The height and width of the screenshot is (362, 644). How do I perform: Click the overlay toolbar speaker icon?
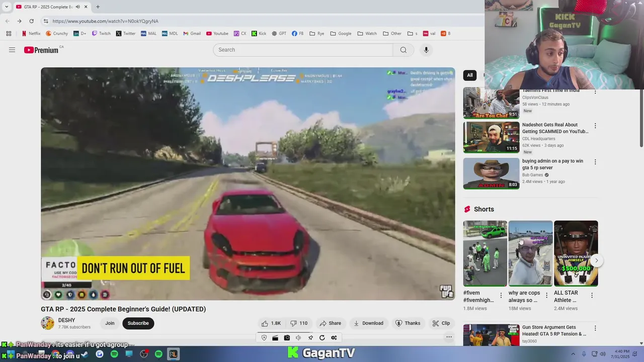[298, 338]
